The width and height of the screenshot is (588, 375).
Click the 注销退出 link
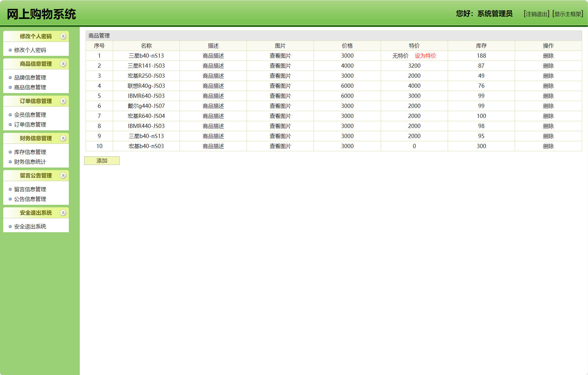pyautogui.click(x=536, y=14)
